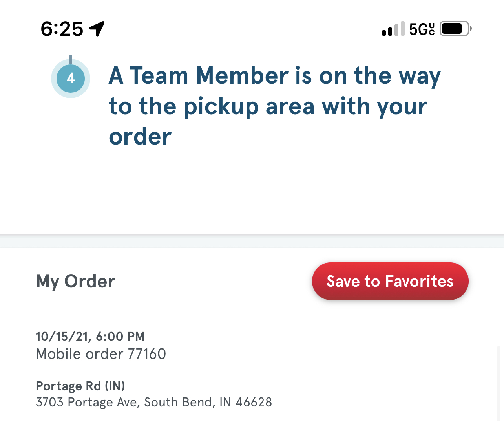Tap the 3703 Portage Ave street address

(x=86, y=403)
